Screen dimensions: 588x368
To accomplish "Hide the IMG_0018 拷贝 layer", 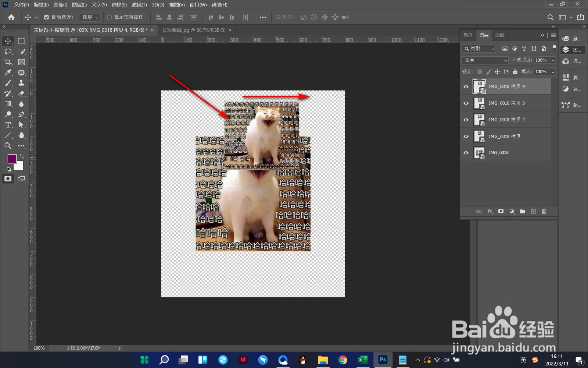I will 466,136.
